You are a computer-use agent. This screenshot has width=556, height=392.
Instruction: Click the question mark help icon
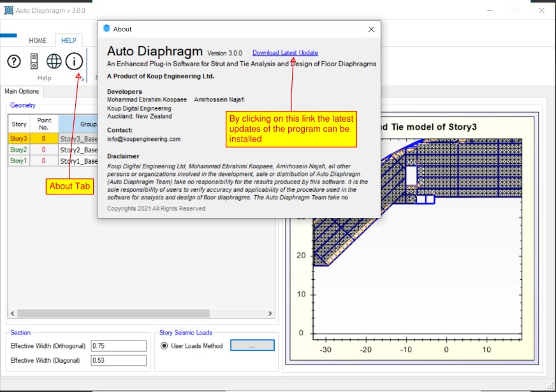click(x=14, y=61)
